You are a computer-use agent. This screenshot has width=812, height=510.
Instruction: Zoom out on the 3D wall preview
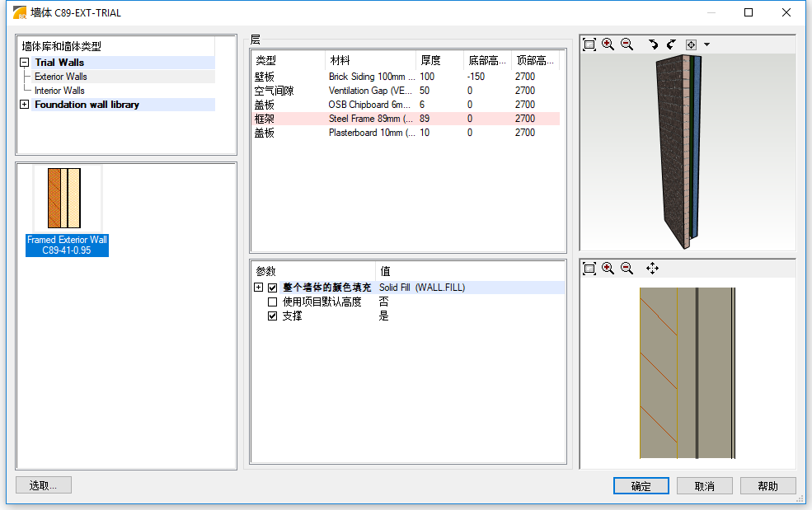click(x=627, y=44)
